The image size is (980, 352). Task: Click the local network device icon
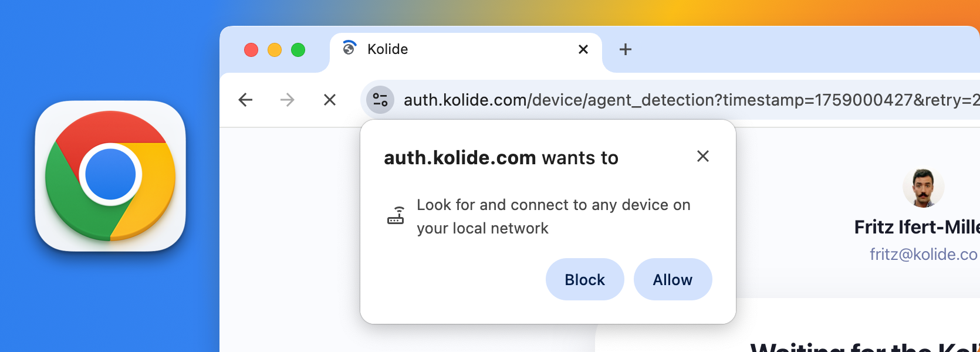tap(396, 215)
